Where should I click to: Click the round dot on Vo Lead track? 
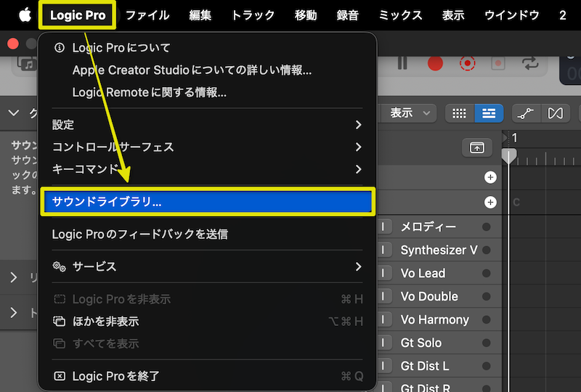click(x=487, y=274)
